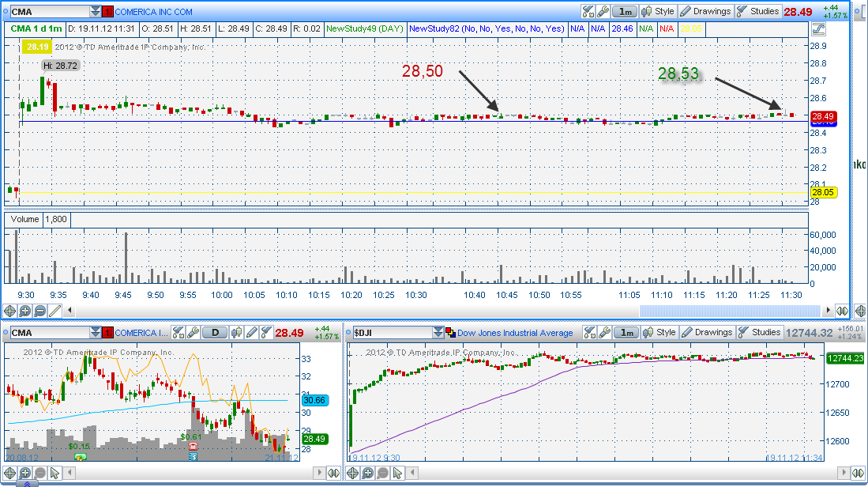The image size is (868, 487).
Task: Click the green dividend marker on the daily chart
Action: tap(81, 456)
